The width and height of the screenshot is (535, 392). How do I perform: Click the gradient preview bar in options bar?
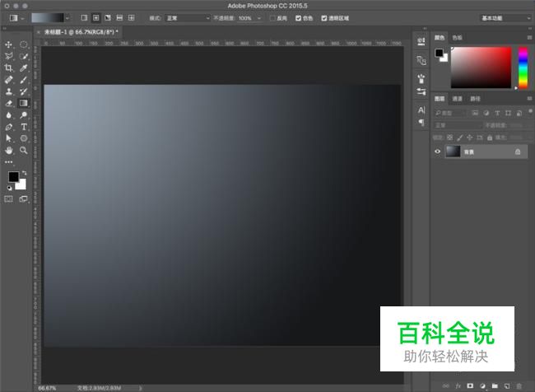[x=48, y=18]
